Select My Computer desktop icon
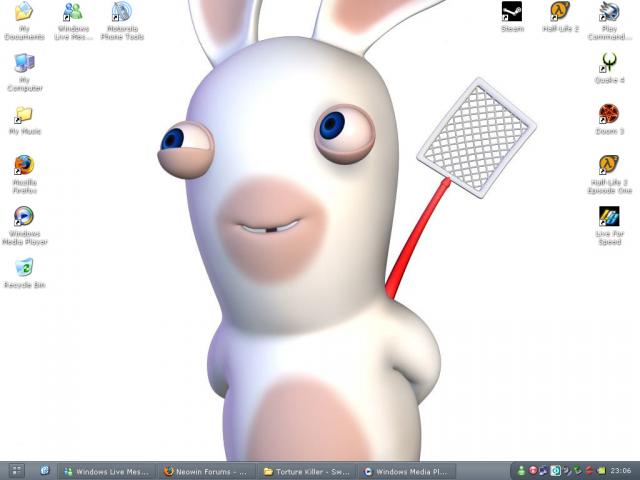Viewport: 640px width, 480px height. [24, 72]
